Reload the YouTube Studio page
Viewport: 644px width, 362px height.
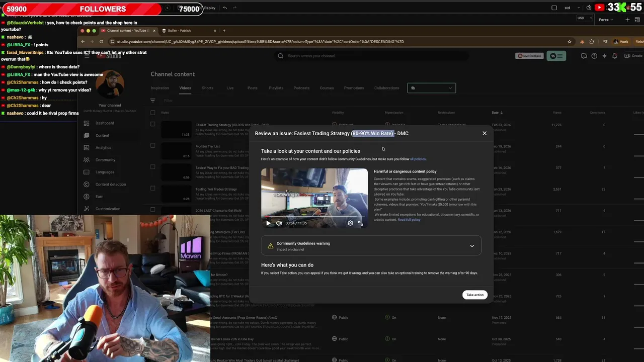click(101, 42)
